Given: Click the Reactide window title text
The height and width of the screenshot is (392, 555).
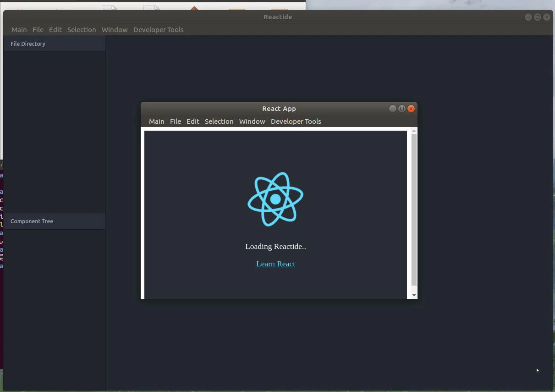Looking at the screenshot, I should point(278,17).
